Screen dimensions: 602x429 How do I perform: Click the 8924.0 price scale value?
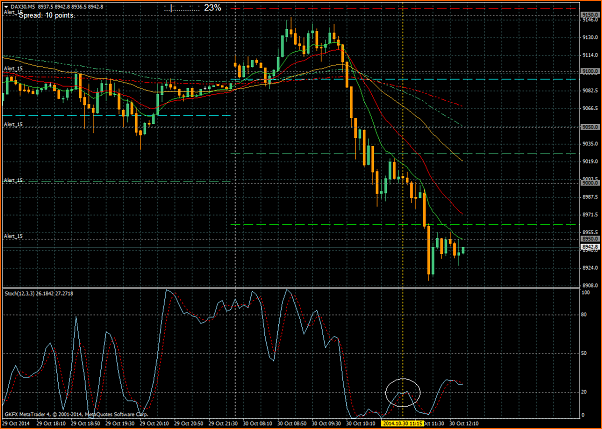pyautogui.click(x=592, y=268)
